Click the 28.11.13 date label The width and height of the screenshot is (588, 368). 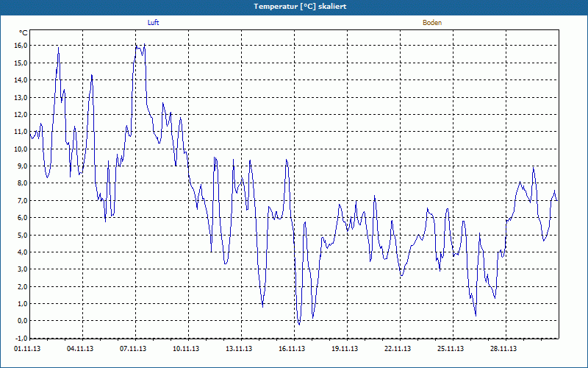pyautogui.click(x=503, y=348)
